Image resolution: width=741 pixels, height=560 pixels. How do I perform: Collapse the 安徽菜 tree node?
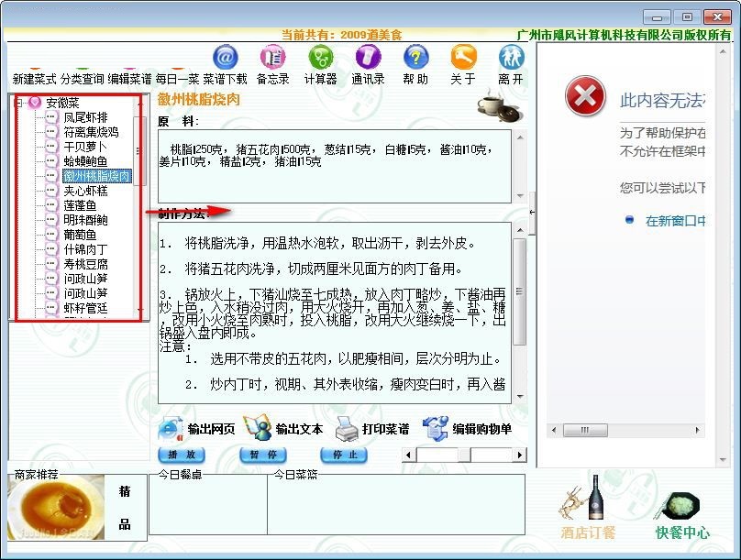click(x=19, y=103)
